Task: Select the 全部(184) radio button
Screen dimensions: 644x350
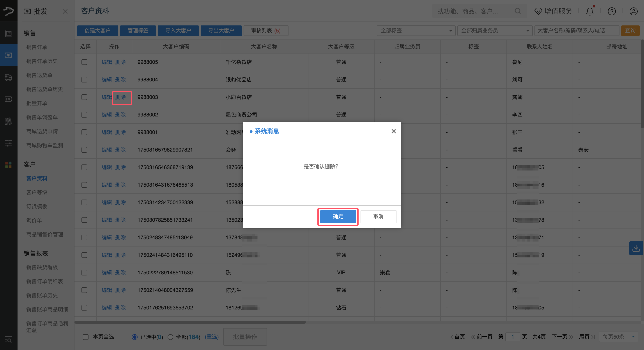Action: point(170,337)
